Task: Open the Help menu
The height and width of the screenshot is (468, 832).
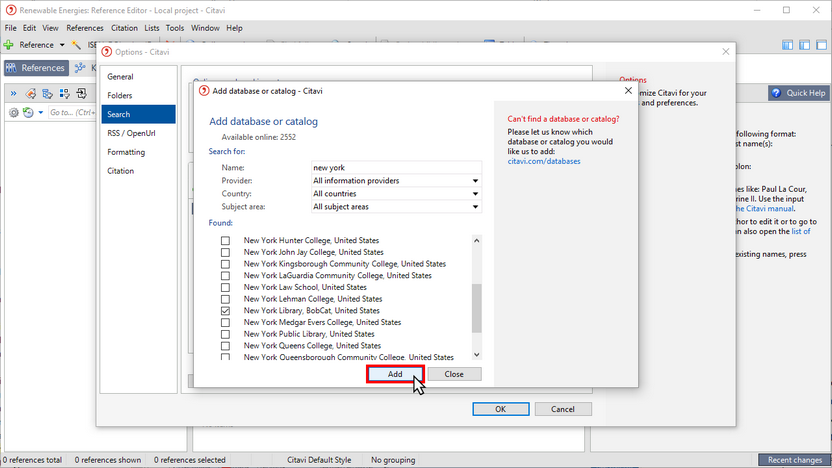Action: pos(234,28)
